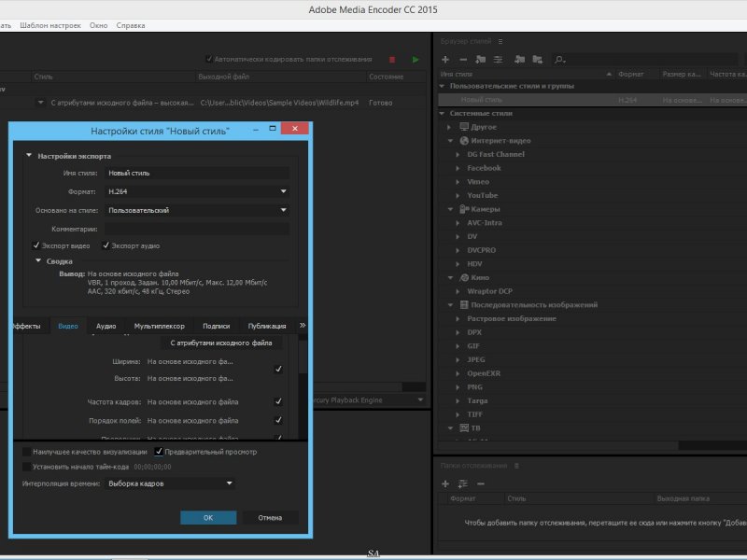Click the monitor icon beside Другое
747x560 pixels.
(x=464, y=127)
